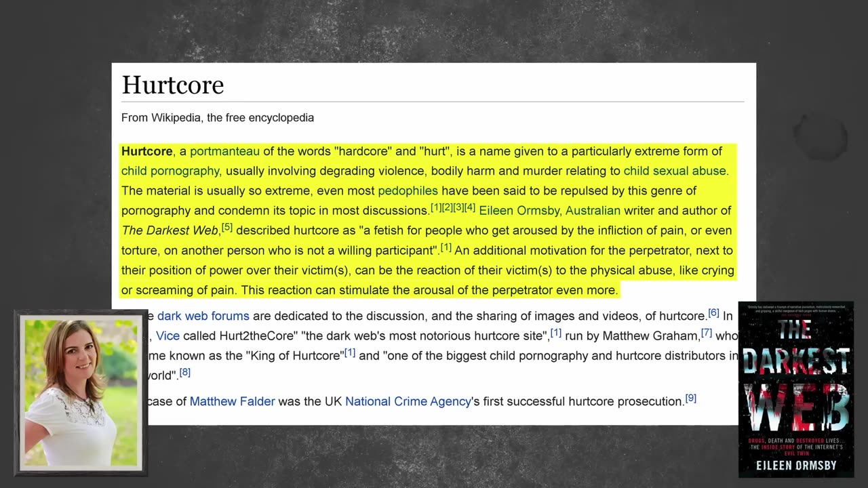868x488 pixels.
Task: Click citation [9] after 'hurtcore prosecution.'
Action: pyautogui.click(x=691, y=399)
